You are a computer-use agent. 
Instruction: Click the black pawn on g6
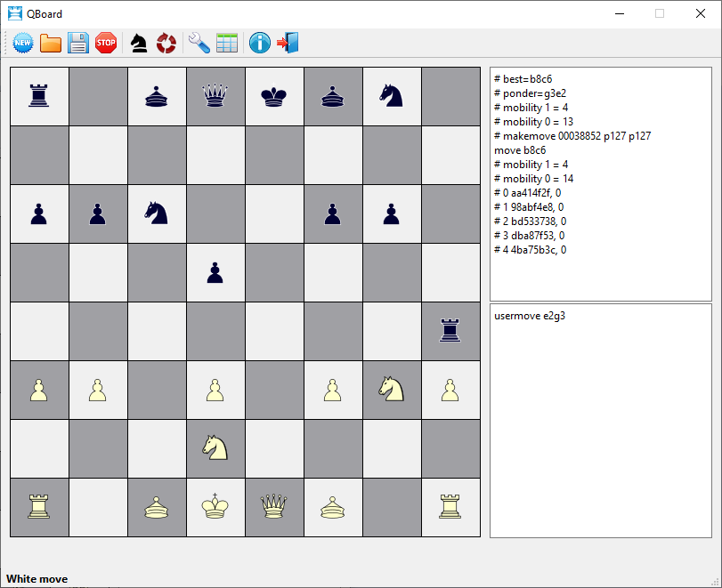(392, 214)
